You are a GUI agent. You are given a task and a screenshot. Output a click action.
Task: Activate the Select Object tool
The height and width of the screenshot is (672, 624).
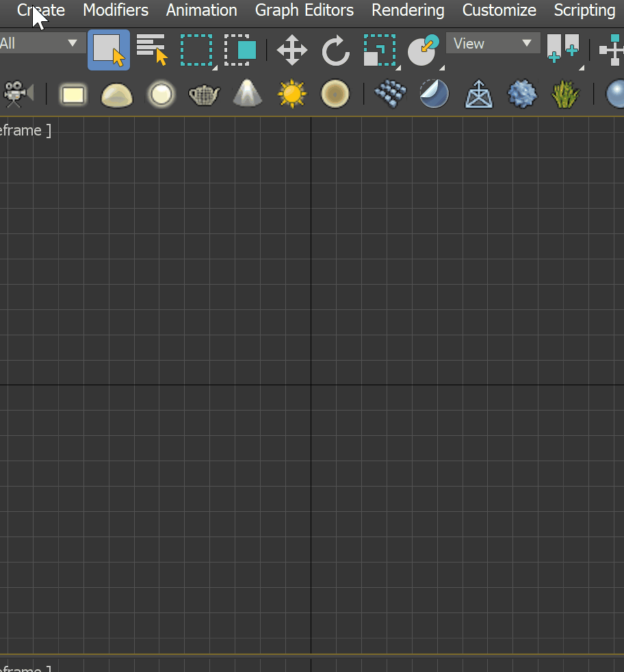point(108,49)
